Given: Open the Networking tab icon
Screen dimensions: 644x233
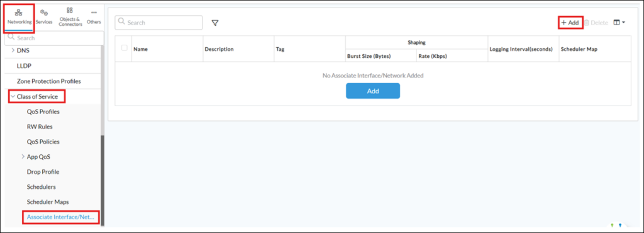Looking at the screenshot, I should coord(19,13).
